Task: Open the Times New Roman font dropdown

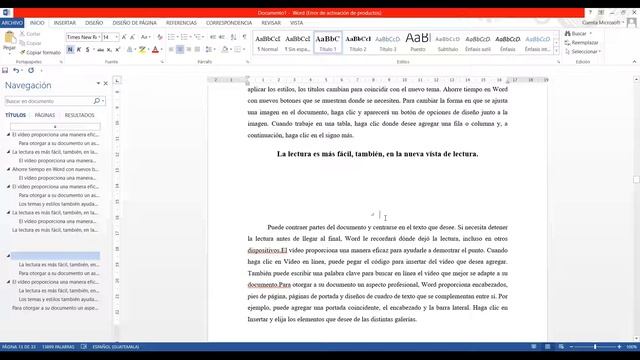Action: coord(99,37)
